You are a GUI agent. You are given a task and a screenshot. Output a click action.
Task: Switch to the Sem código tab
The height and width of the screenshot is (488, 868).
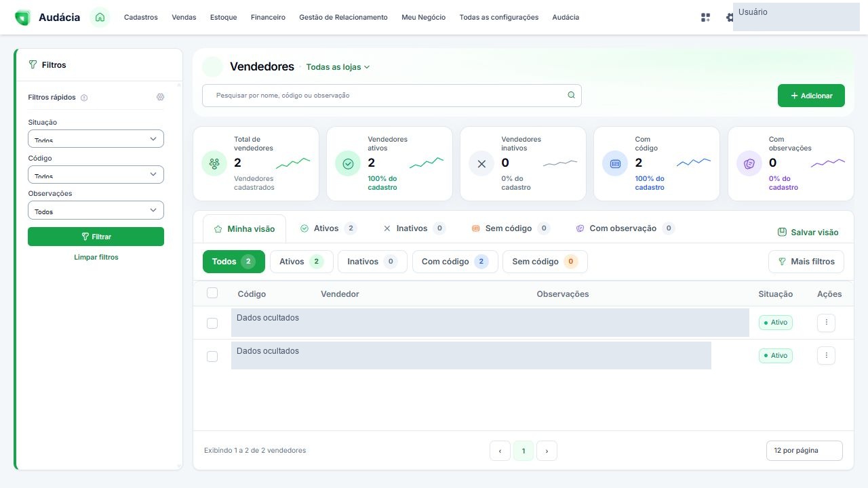(x=510, y=228)
